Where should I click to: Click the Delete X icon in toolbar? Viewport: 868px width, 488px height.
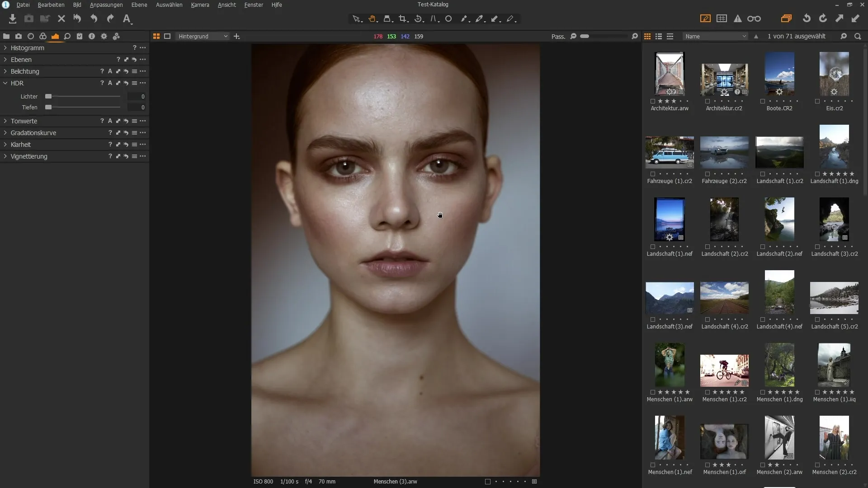coord(61,19)
